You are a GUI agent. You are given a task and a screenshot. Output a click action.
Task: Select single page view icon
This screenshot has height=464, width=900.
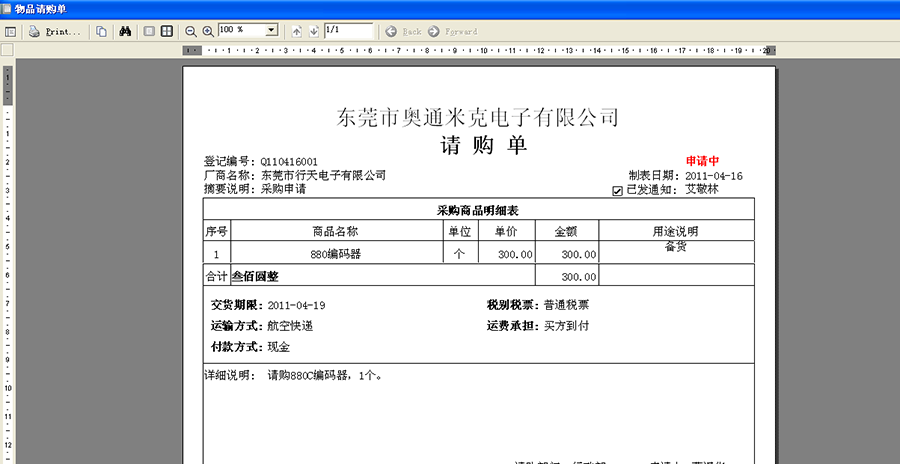(149, 32)
